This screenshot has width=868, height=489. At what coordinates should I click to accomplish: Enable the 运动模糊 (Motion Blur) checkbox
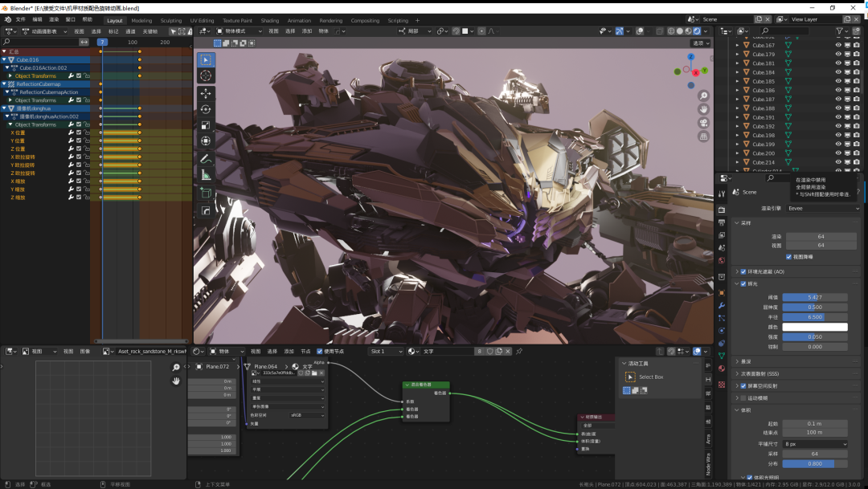pyautogui.click(x=743, y=397)
